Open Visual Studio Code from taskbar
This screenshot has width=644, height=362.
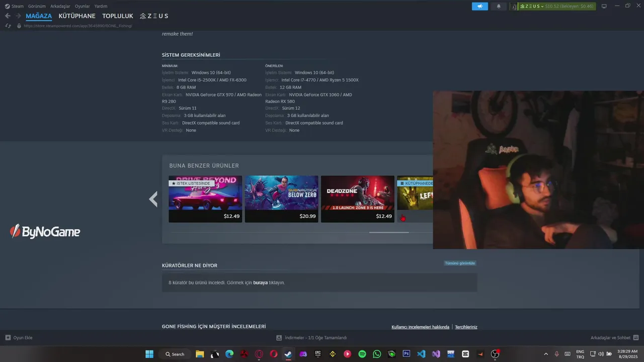pos(421,354)
